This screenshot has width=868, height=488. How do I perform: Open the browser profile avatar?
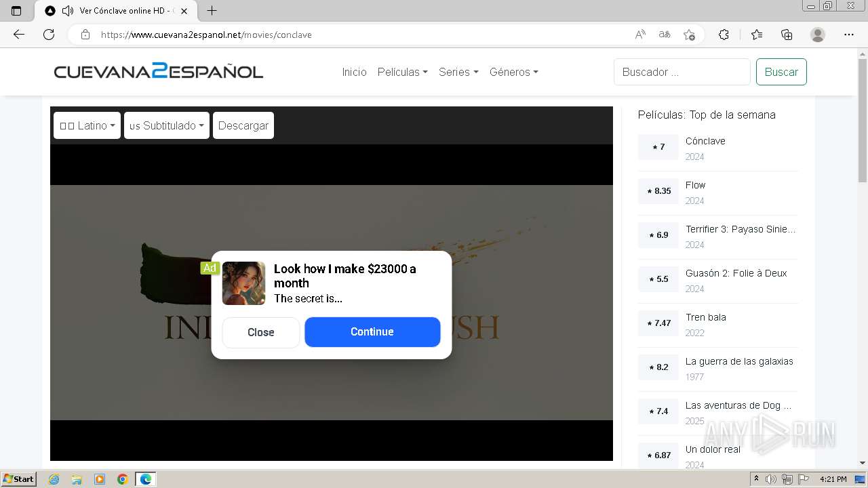818,35
